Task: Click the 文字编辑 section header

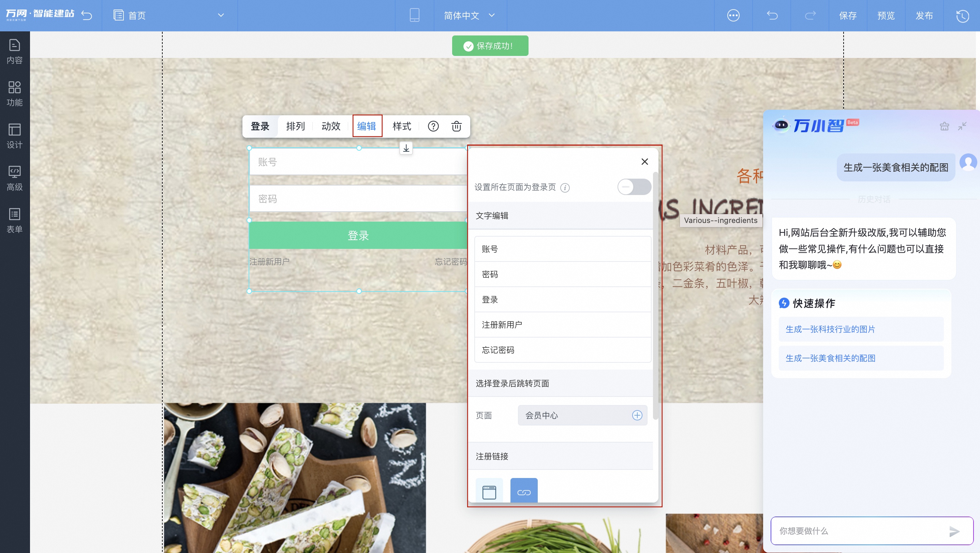Action: coord(561,216)
